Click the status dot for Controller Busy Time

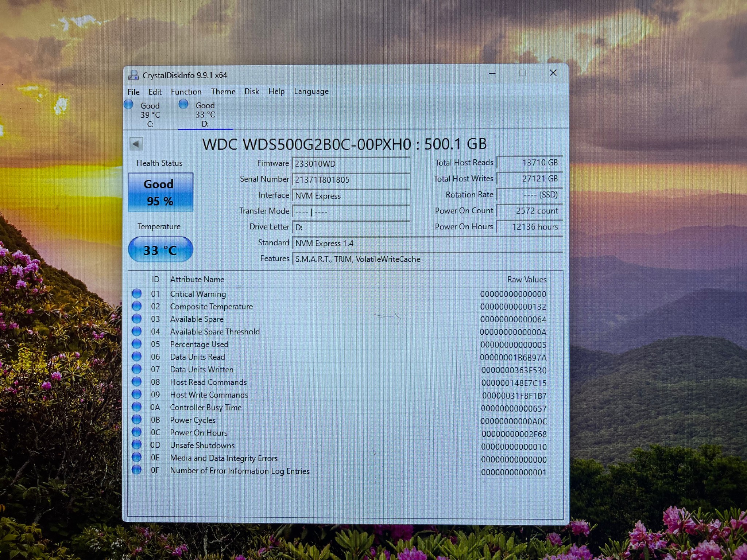137,407
